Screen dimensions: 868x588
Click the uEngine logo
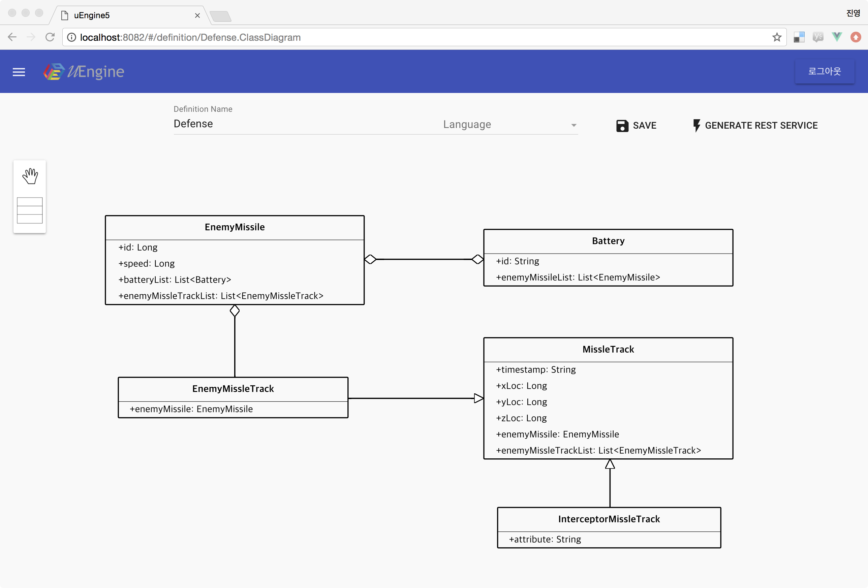(x=84, y=72)
